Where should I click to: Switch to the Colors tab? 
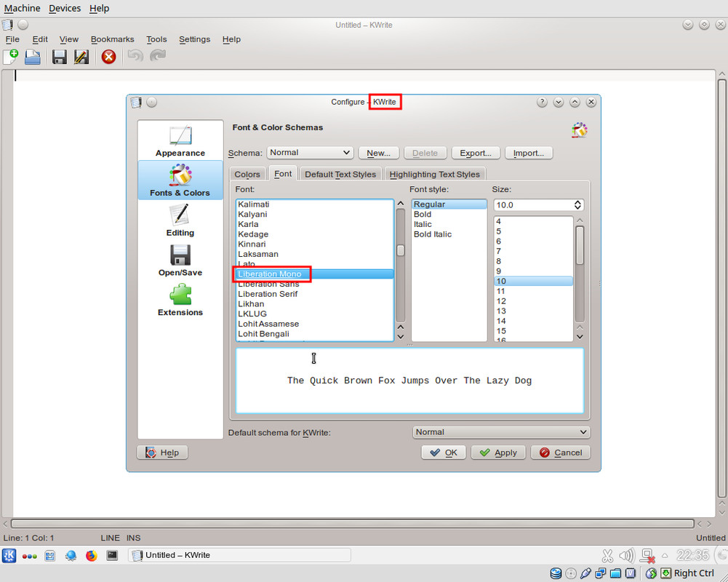[x=247, y=174]
